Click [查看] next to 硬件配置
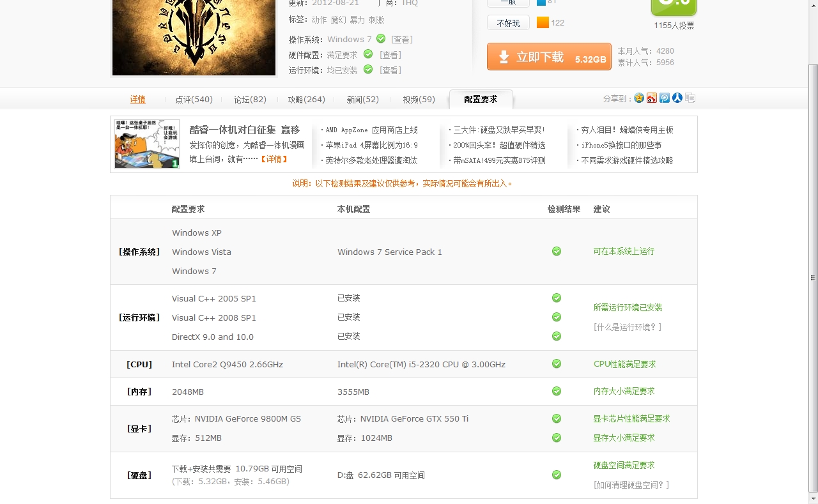Screen dimensions: 818x504 point(390,56)
